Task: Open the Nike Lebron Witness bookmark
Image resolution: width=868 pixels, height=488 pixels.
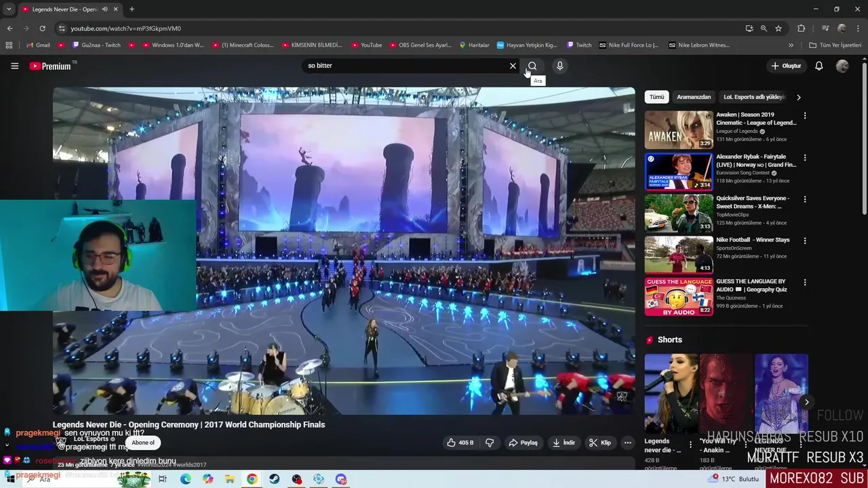Action: pos(699,45)
